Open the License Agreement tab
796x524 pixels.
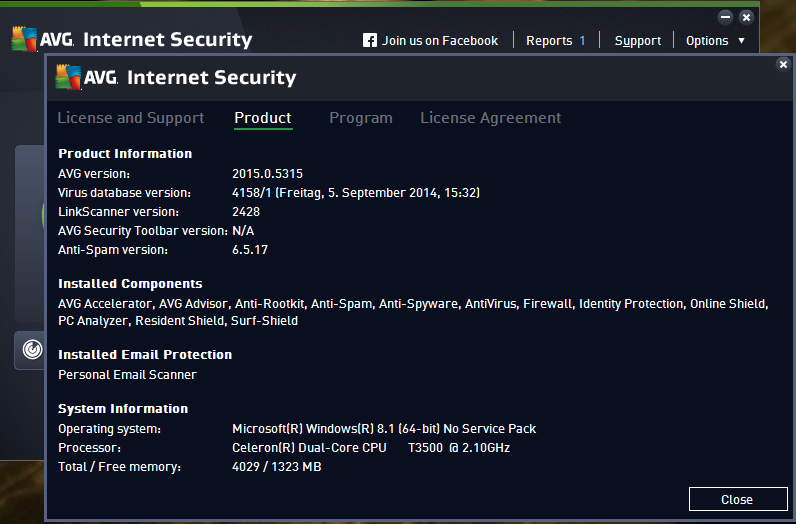click(491, 118)
